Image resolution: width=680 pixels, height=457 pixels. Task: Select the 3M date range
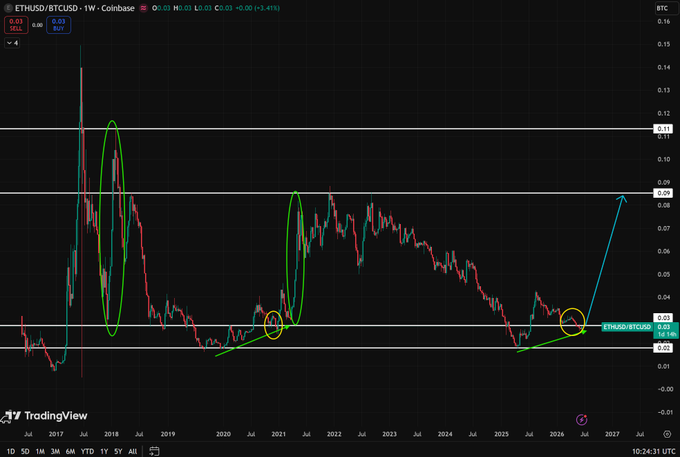click(55, 451)
